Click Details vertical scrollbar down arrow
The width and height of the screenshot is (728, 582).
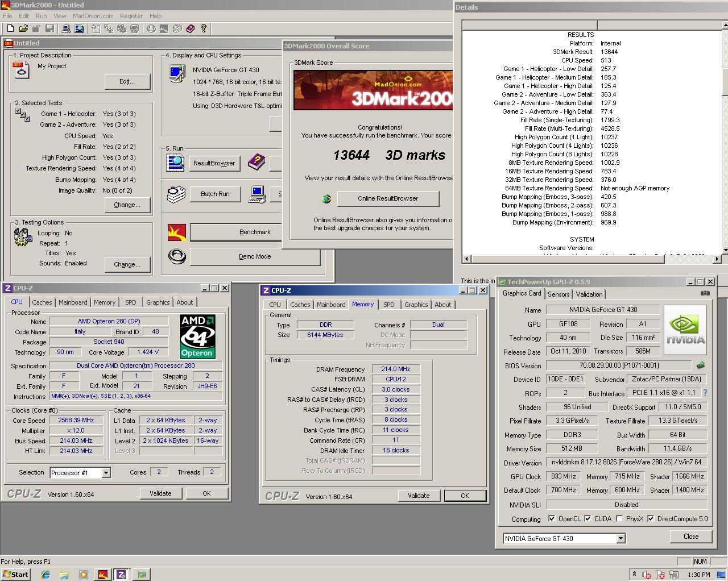(x=725, y=250)
